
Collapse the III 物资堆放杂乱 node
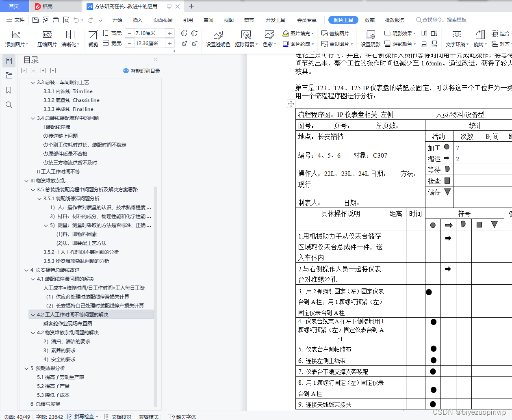26,181
